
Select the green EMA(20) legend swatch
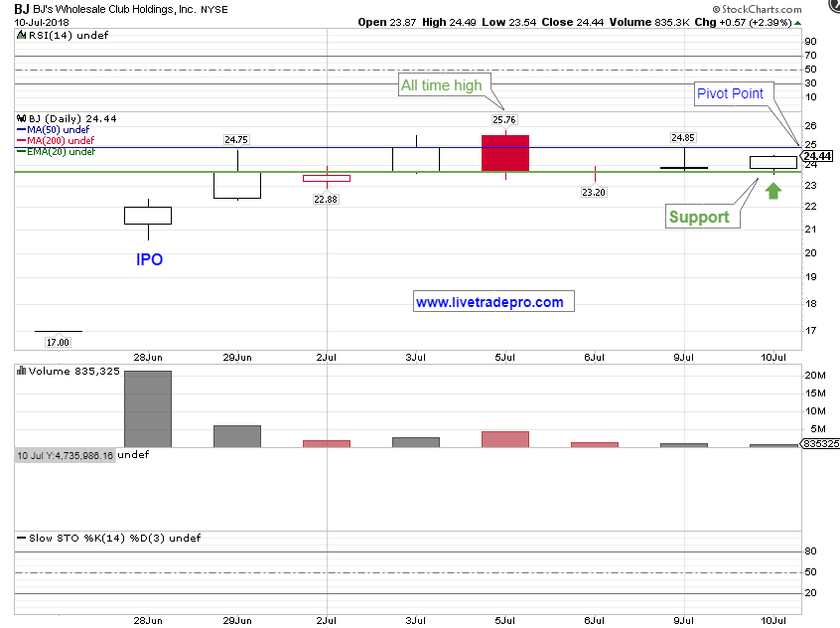(20, 151)
